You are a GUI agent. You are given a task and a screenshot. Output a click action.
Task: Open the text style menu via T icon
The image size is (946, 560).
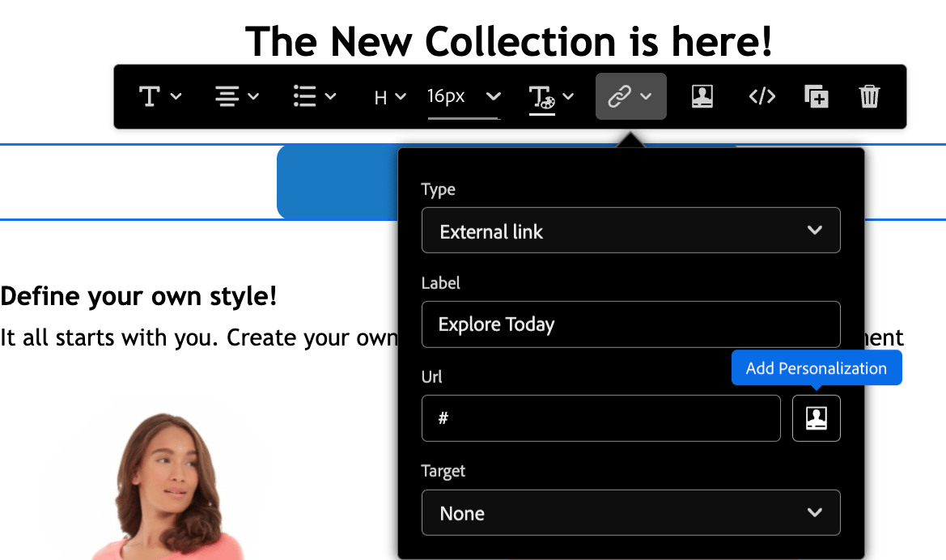click(x=150, y=96)
